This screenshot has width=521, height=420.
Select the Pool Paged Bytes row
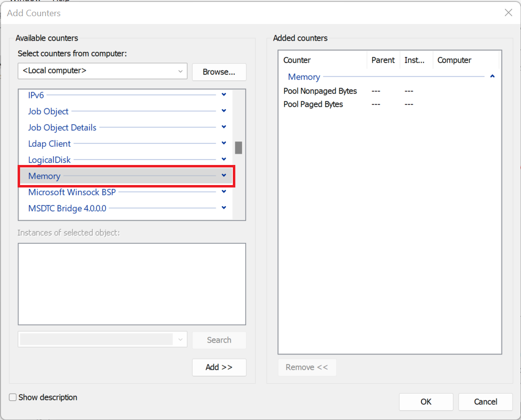(x=314, y=104)
